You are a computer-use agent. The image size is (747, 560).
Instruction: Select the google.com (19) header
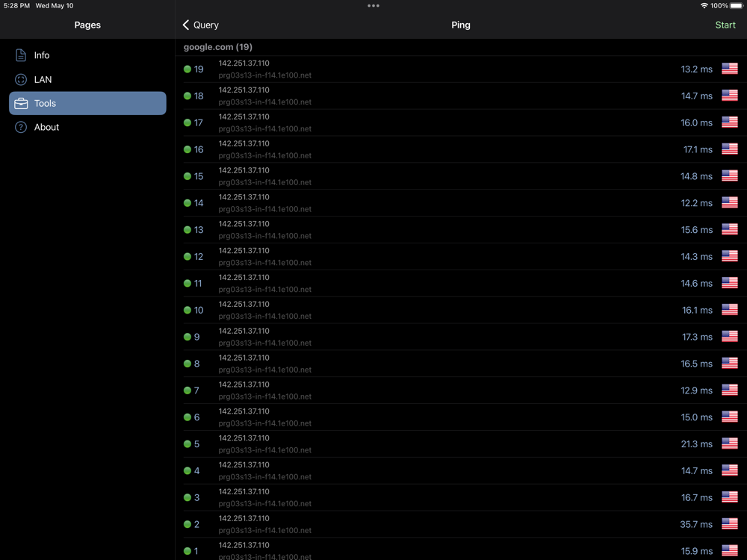click(218, 47)
